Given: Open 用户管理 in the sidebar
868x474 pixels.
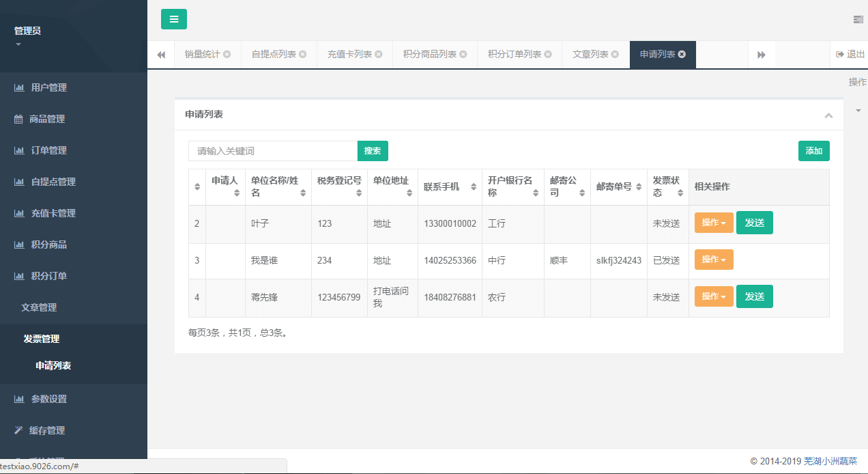Looking at the screenshot, I should [x=48, y=87].
